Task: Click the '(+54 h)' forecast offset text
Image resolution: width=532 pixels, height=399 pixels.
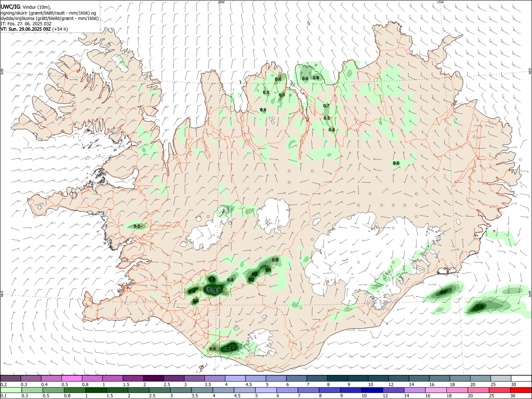Action: (x=60, y=29)
